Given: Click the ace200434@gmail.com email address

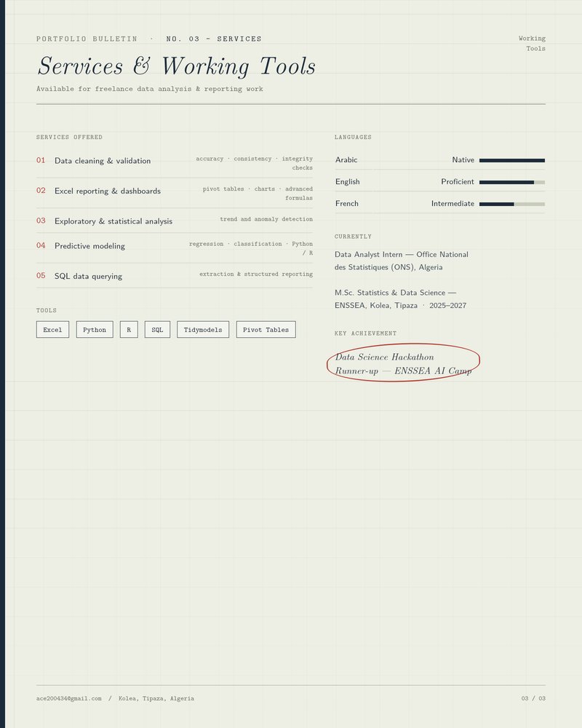Looking at the screenshot, I should (x=68, y=698).
